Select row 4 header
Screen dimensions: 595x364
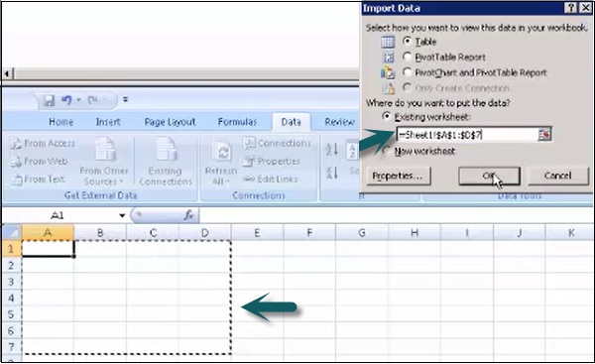pos(12,298)
